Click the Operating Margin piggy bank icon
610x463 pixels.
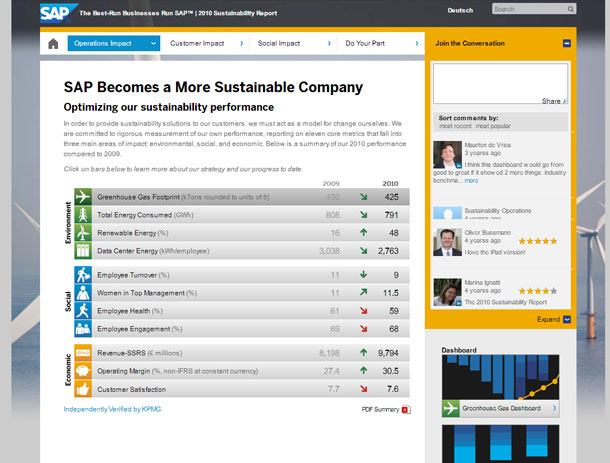[x=83, y=371]
